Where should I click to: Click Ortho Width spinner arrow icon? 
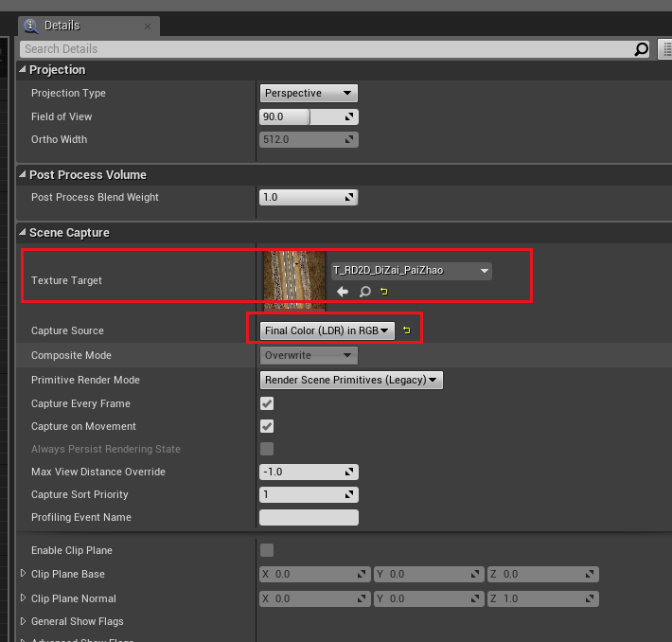tap(349, 139)
